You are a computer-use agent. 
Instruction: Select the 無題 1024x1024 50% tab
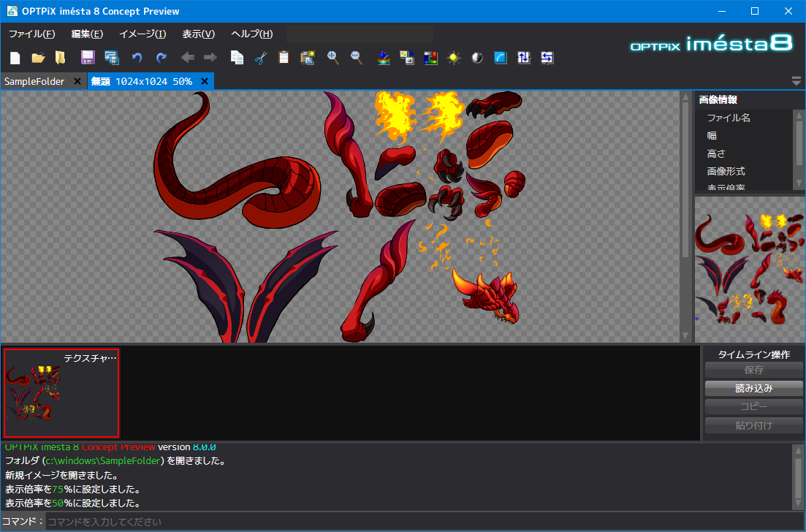pyautogui.click(x=142, y=81)
